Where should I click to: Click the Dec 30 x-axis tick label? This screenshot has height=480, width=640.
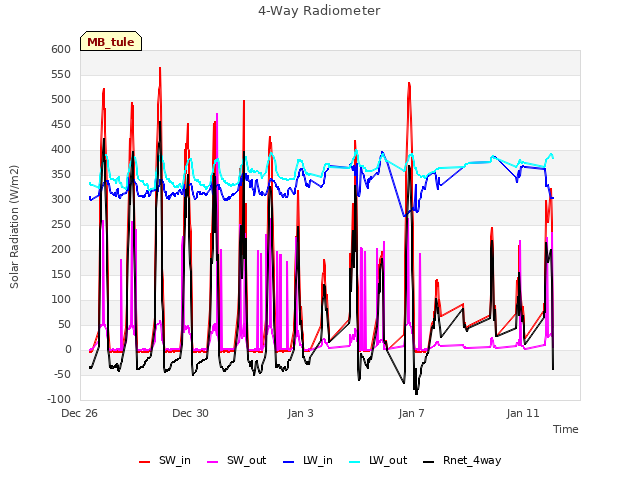[190, 413]
